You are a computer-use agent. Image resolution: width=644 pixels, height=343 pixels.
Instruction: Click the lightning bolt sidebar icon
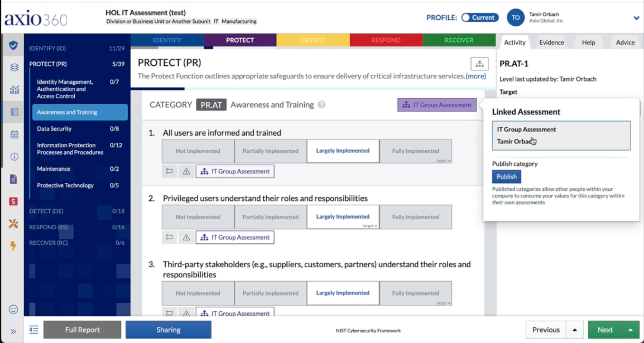pos(13,246)
